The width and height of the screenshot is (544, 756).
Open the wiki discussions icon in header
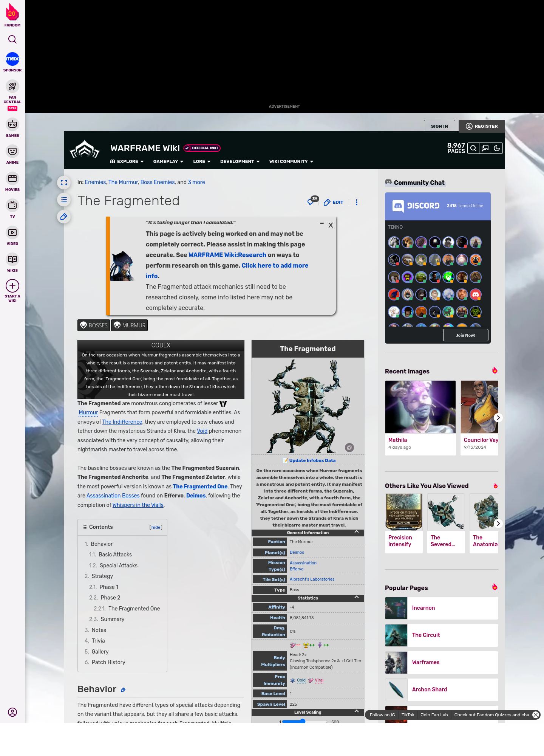[485, 148]
